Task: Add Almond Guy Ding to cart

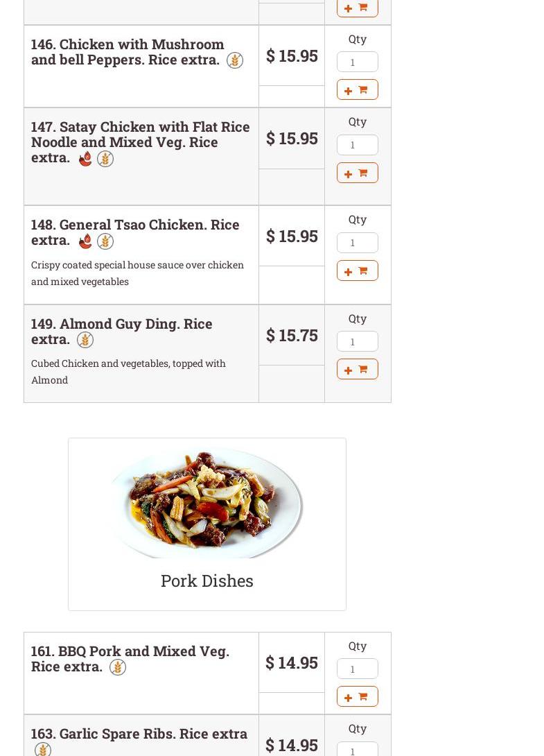Action: point(357,370)
